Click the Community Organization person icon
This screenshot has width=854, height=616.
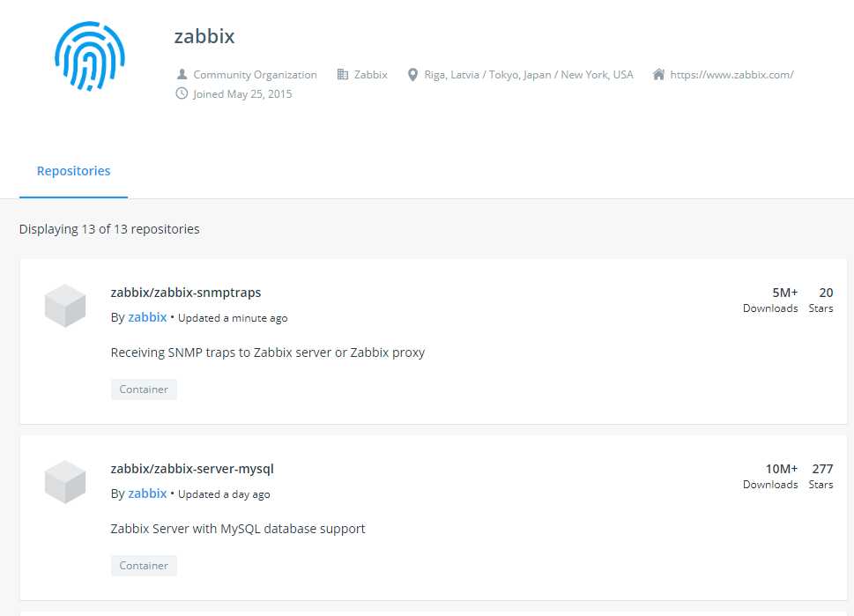pyautogui.click(x=182, y=74)
